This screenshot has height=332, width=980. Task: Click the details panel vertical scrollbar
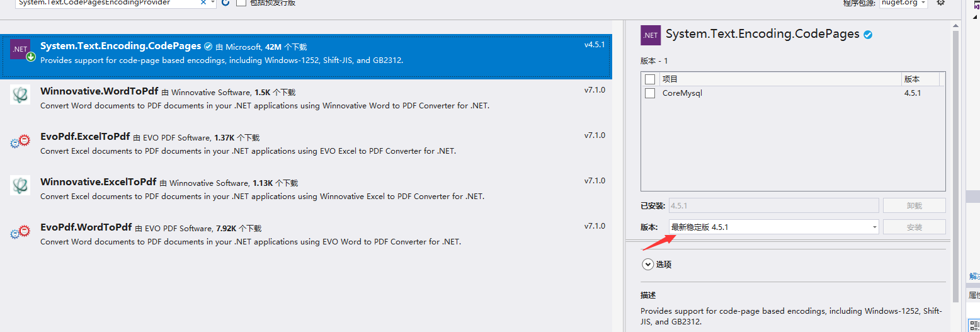coord(955,157)
